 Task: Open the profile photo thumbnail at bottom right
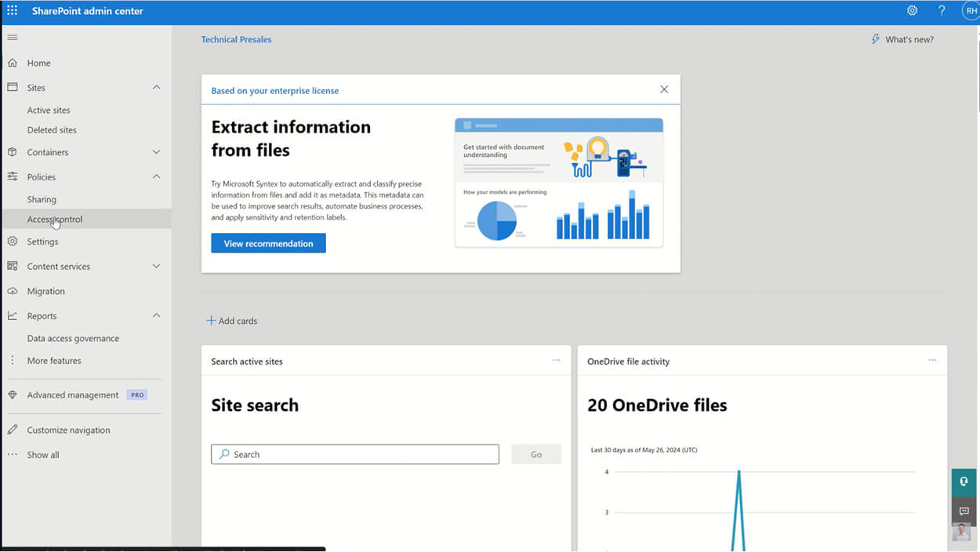coord(964,532)
